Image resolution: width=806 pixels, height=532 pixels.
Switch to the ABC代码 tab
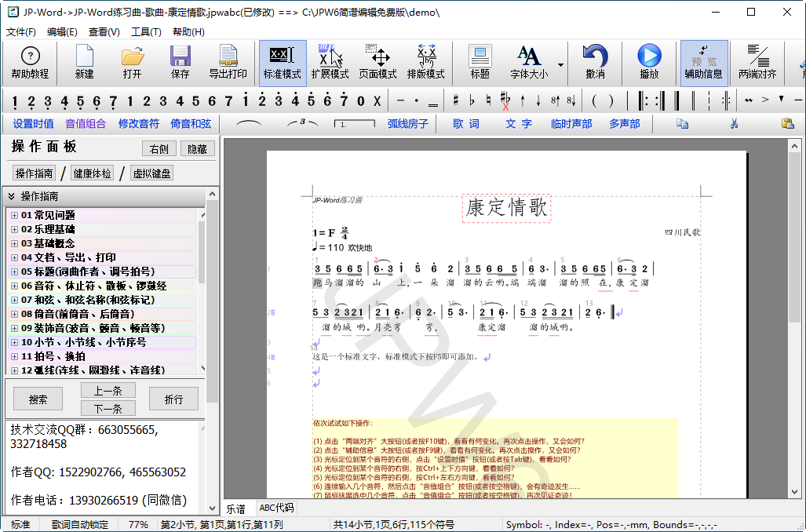pyautogui.click(x=276, y=508)
